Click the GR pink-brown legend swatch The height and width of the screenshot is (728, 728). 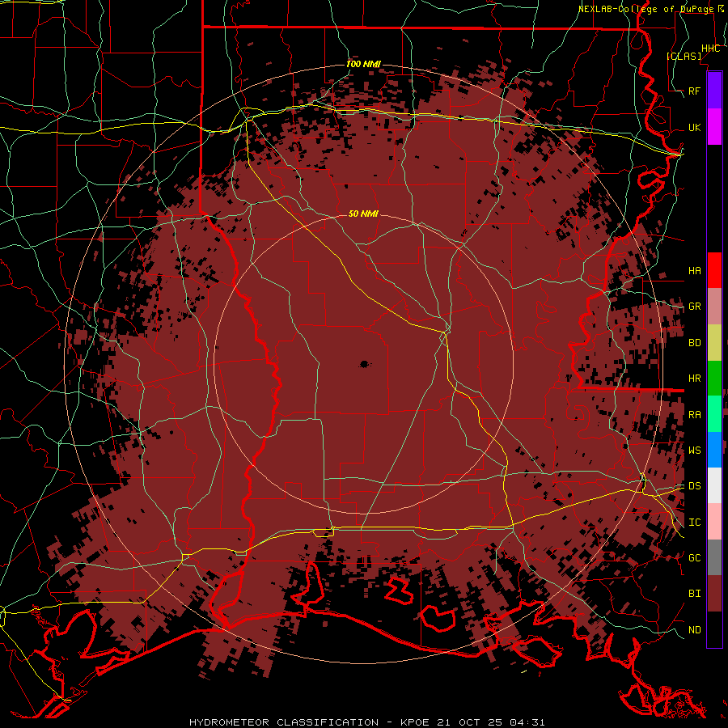(x=714, y=307)
